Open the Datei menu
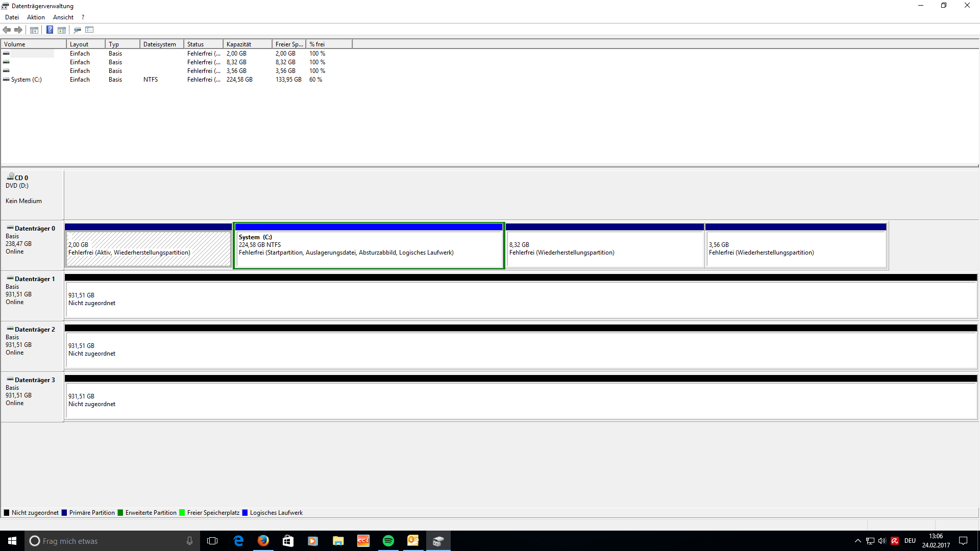 pyautogui.click(x=12, y=17)
